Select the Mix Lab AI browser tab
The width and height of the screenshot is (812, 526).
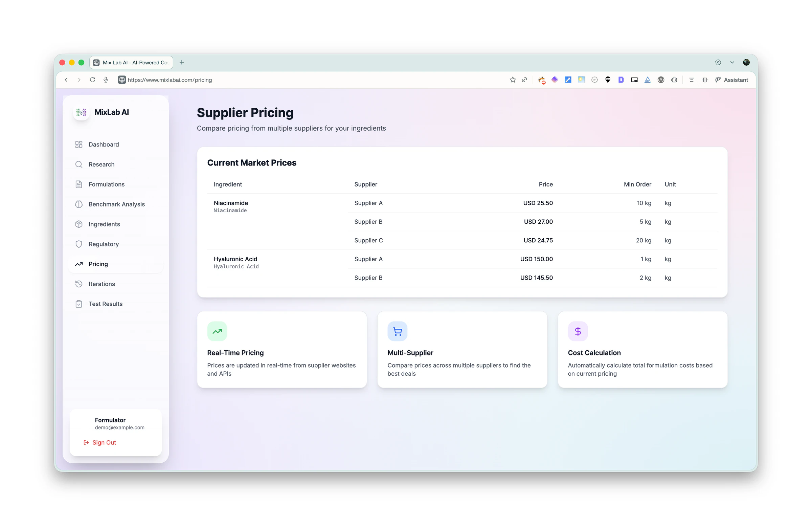[131, 63]
